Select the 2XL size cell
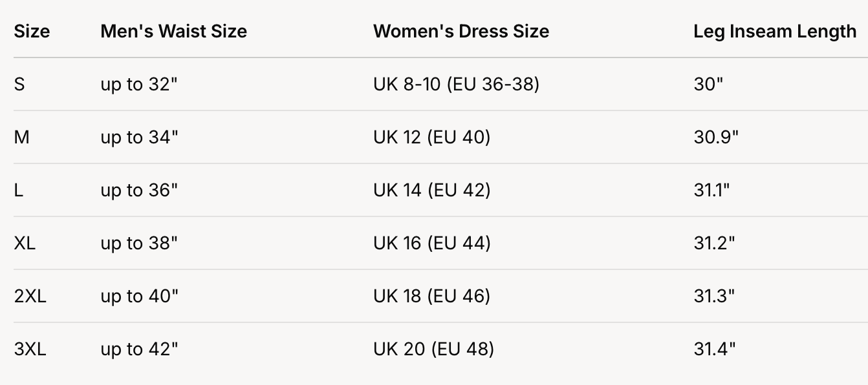Viewport: 868px width, 385px height. coord(30,296)
